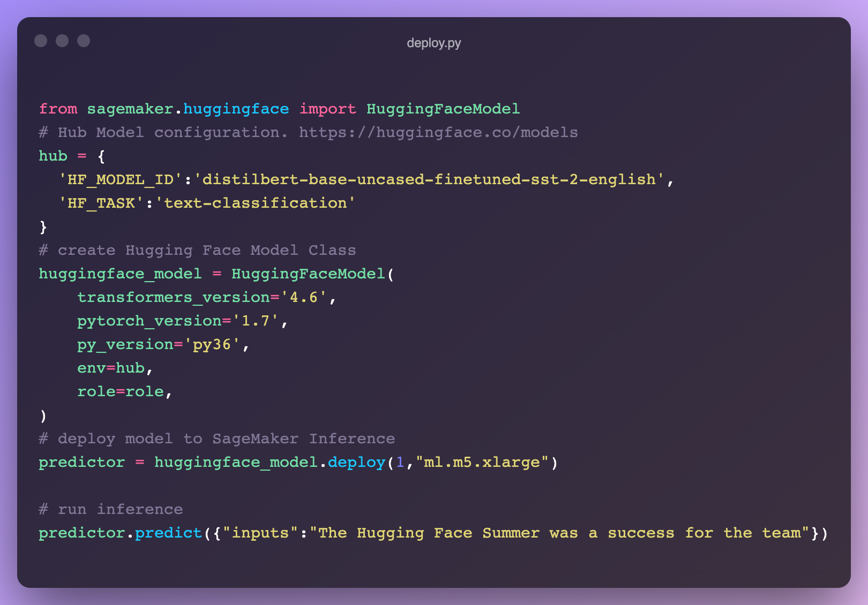
Task: Click the '1.7' pytorch version value
Action: tap(255, 321)
